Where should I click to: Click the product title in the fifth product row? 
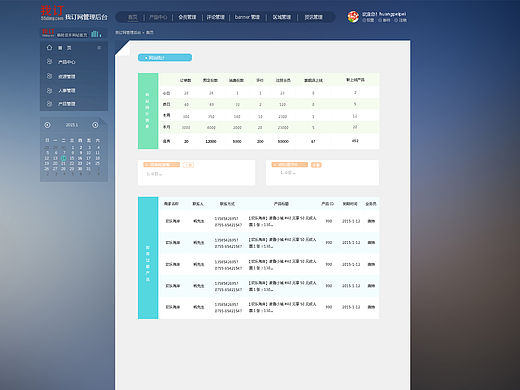[282, 307]
